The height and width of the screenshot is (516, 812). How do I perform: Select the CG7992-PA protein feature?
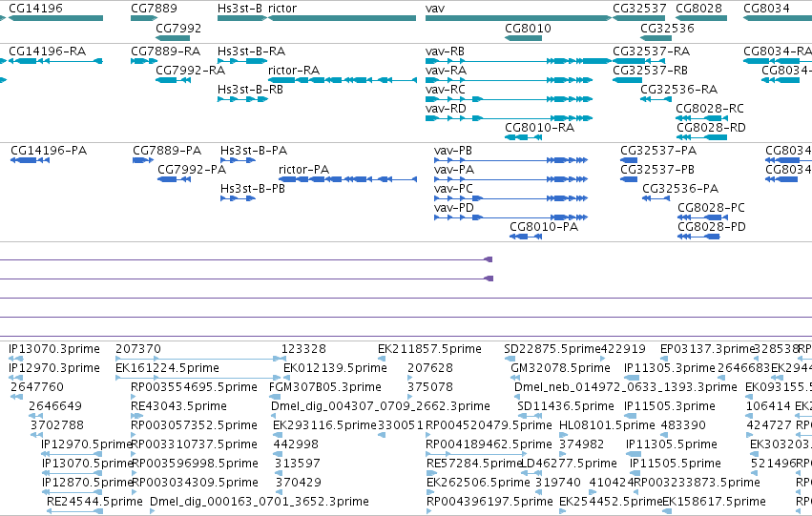[x=174, y=179]
